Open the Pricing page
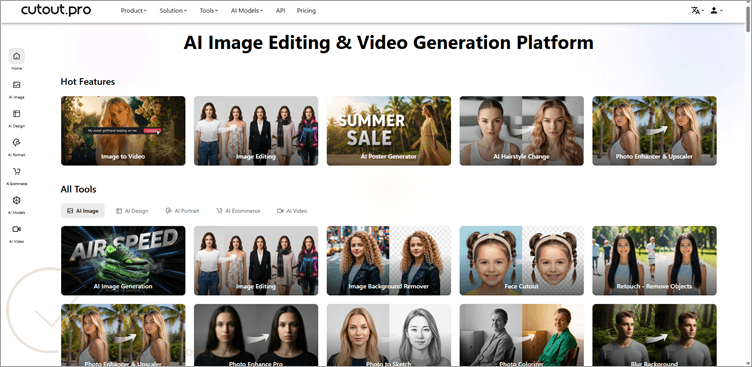Viewport: 752px width, 367px height. point(306,11)
